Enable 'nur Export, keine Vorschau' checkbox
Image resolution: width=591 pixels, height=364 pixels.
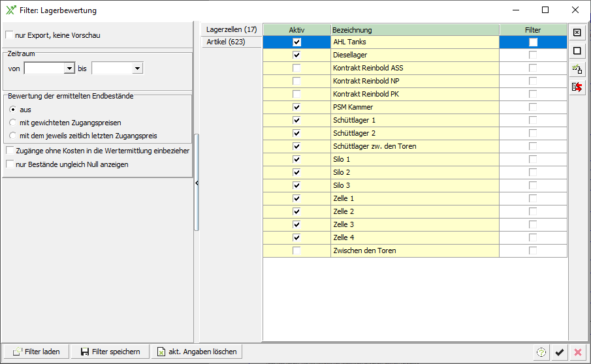[x=9, y=35]
